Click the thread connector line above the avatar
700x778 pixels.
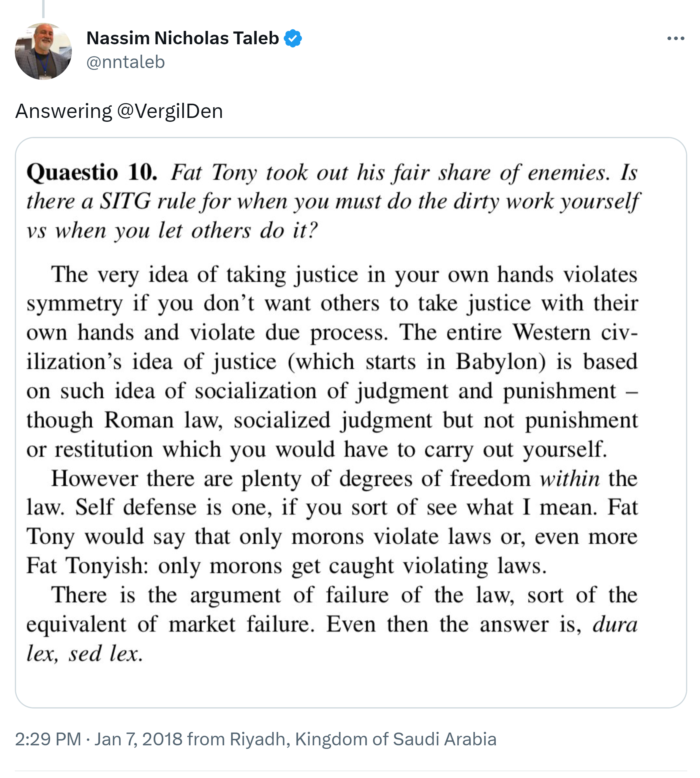[x=43, y=8]
